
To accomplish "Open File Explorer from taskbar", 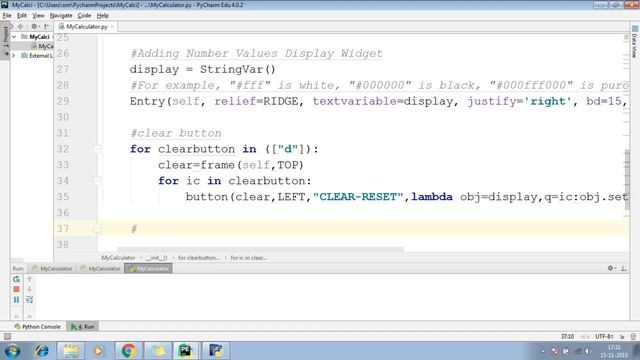I will (x=71, y=351).
